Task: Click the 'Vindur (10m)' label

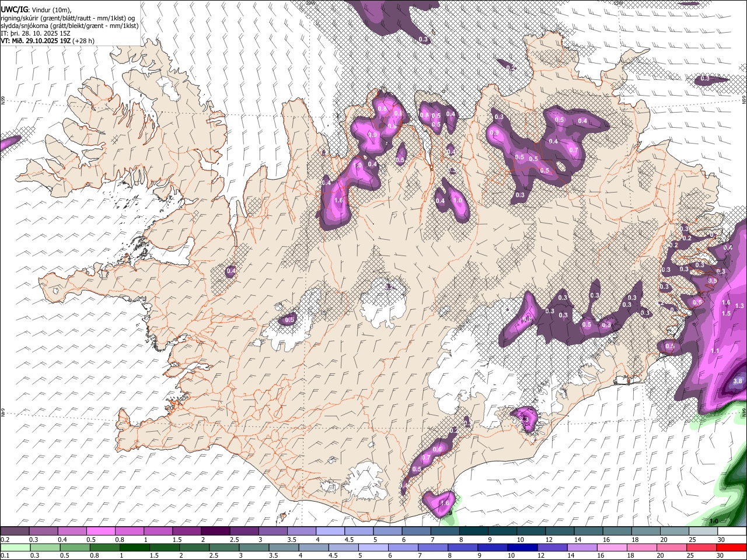Action: coord(51,9)
